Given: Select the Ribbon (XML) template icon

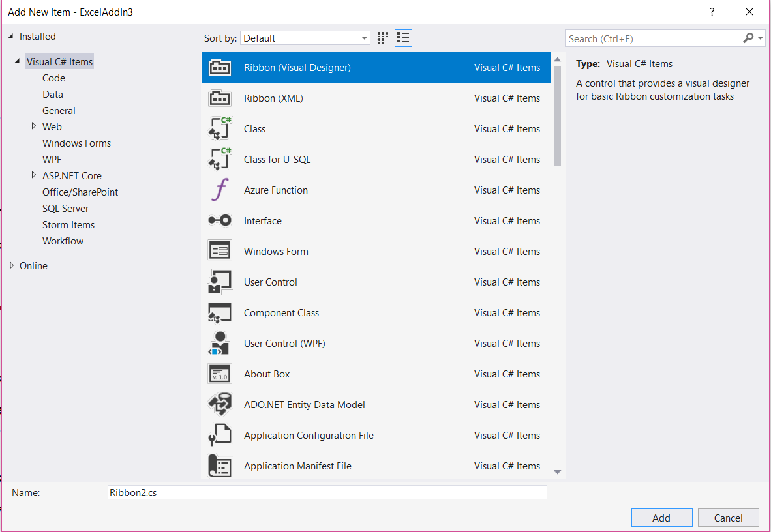Looking at the screenshot, I should [219, 98].
